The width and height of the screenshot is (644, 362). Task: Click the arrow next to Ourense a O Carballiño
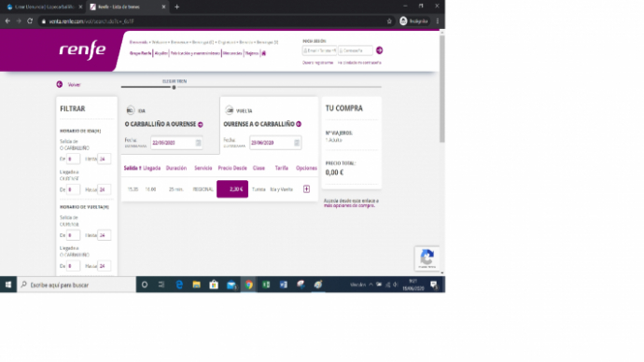pos(299,124)
